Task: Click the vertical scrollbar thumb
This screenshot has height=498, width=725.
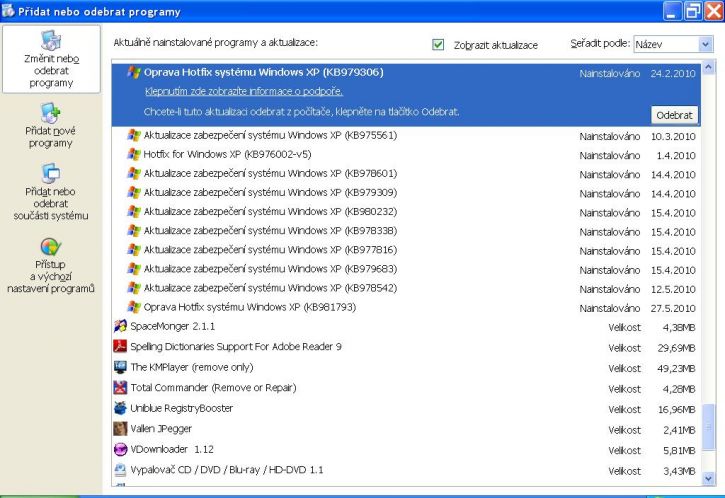Action: pos(708,427)
